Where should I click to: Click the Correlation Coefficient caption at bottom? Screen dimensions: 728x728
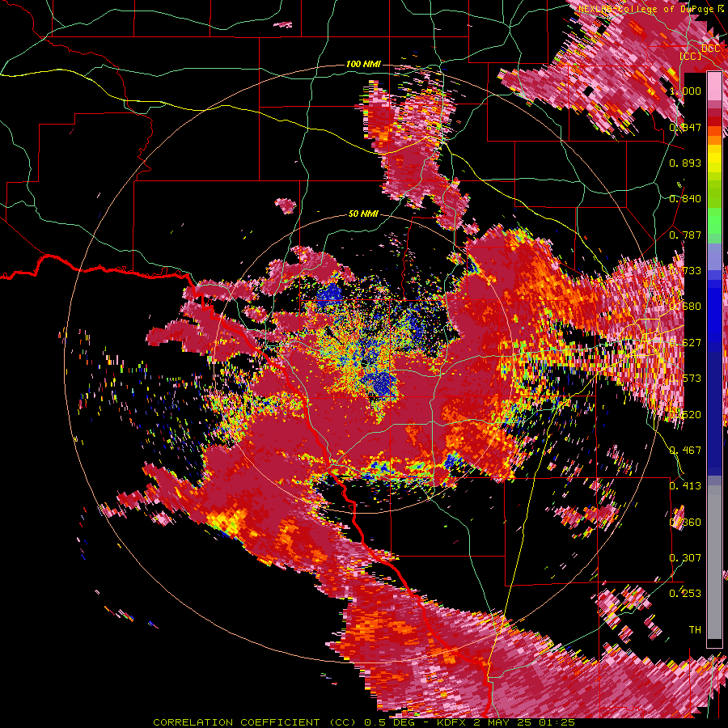pyautogui.click(x=364, y=722)
